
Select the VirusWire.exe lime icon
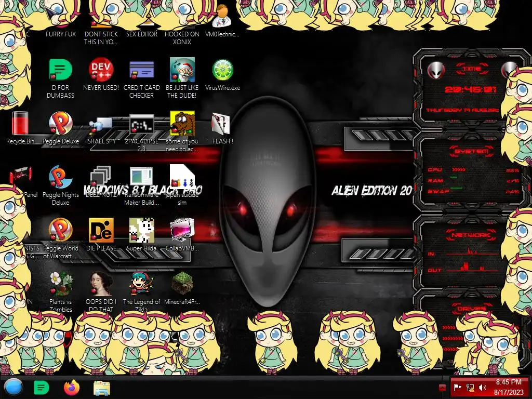[222, 70]
